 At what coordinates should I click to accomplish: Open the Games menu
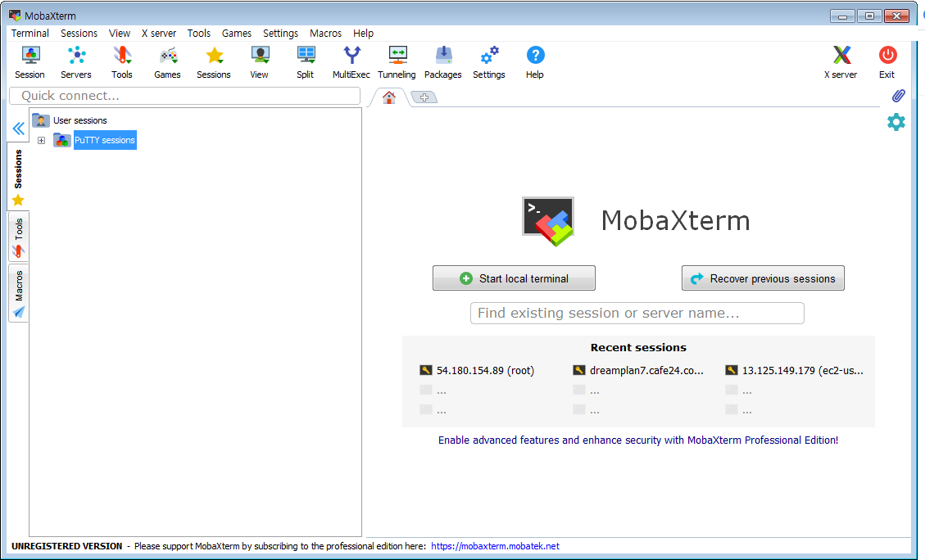pyautogui.click(x=237, y=33)
